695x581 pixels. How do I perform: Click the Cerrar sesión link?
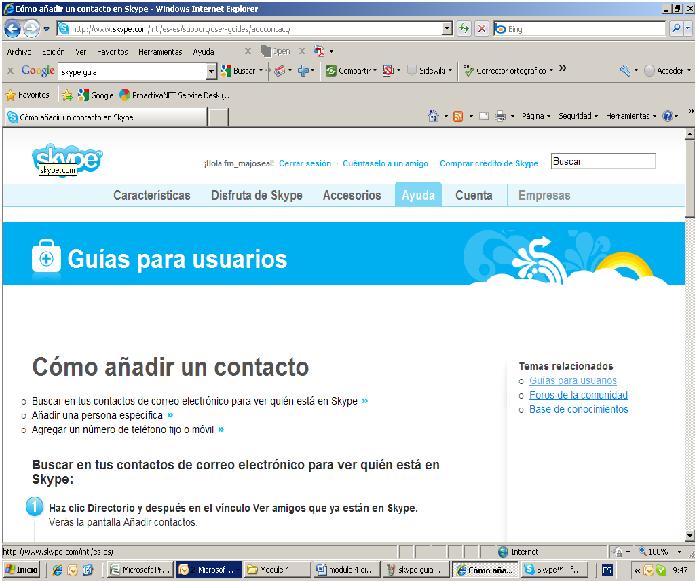[x=305, y=164]
